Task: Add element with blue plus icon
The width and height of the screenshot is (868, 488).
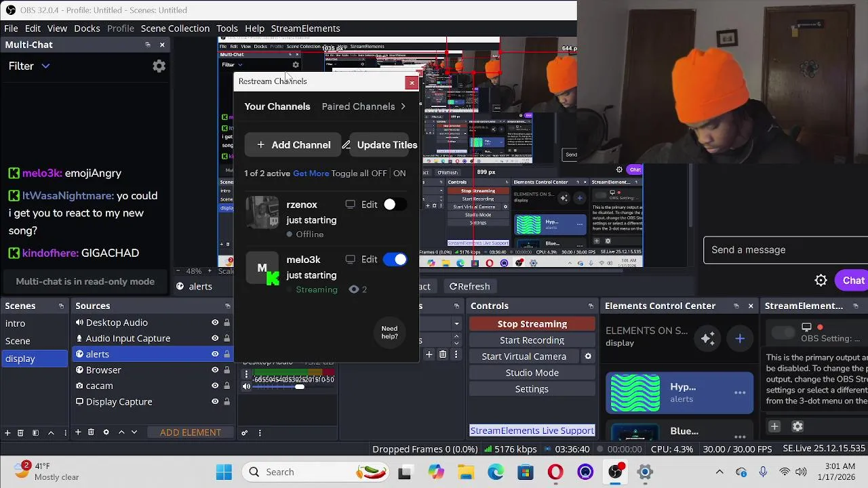Action: click(x=740, y=338)
